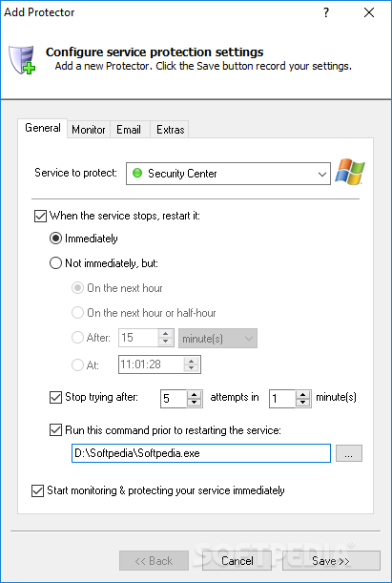Click the shield Protector icon in header
Screen dimensions: 392x583
click(22, 59)
